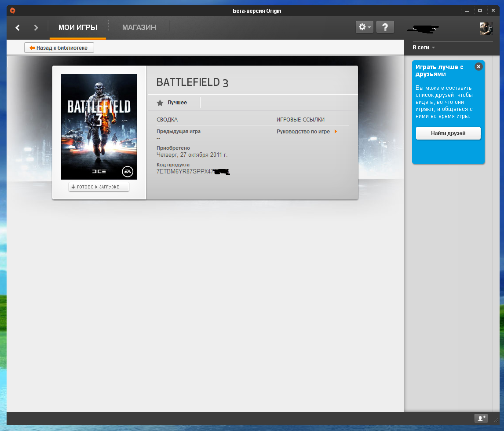Open the gear settings menu

(364, 27)
